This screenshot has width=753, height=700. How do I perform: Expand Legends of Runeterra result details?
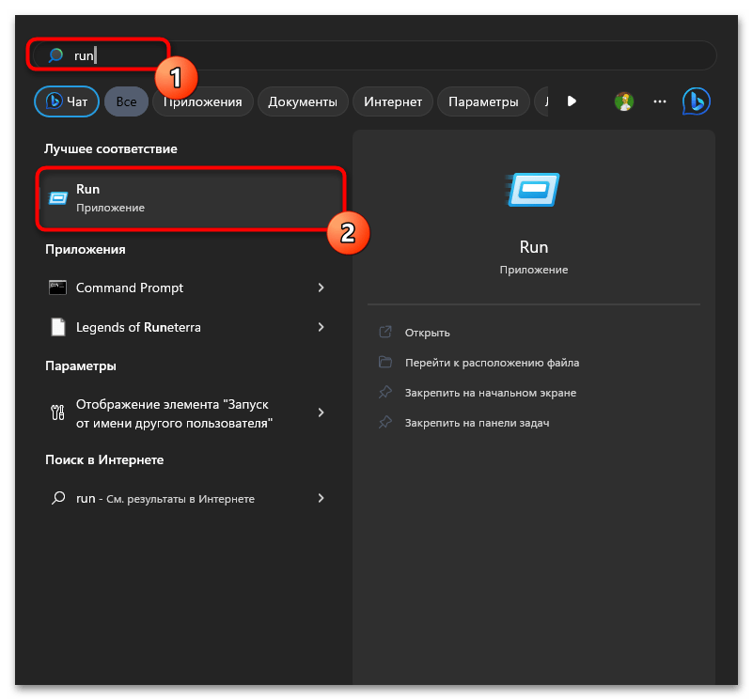(321, 327)
